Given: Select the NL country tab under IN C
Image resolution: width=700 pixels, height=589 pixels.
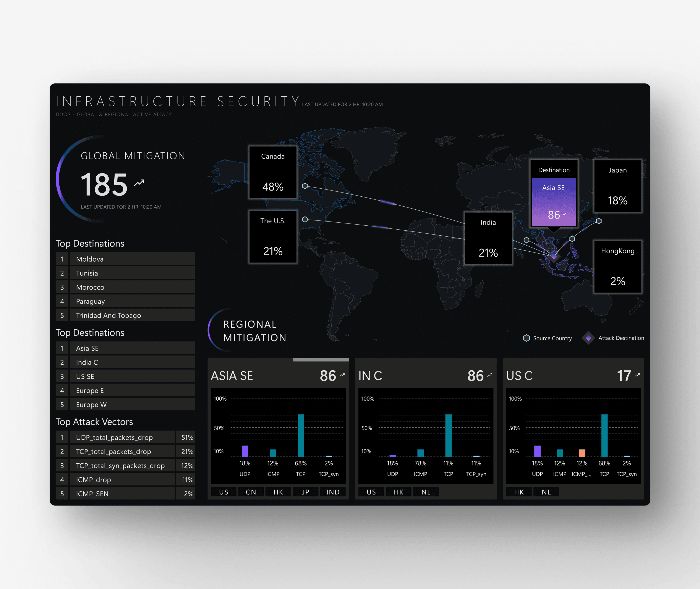Looking at the screenshot, I should pos(426,492).
